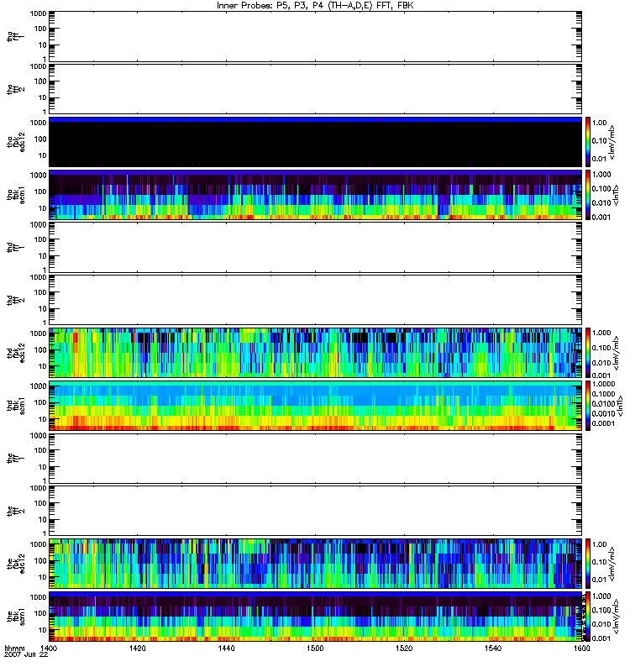The height and width of the screenshot is (672, 630).
Task: Click the the fbk edc12 spectrogram panel
Action: tap(316, 564)
